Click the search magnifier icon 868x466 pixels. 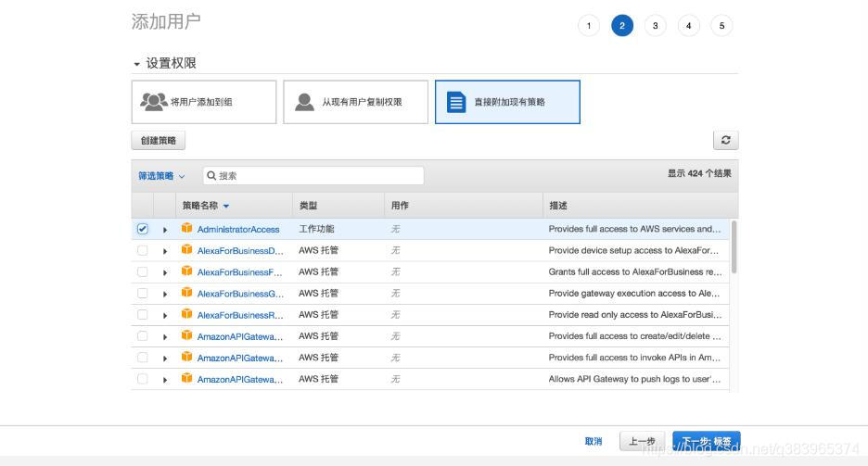click(x=211, y=176)
